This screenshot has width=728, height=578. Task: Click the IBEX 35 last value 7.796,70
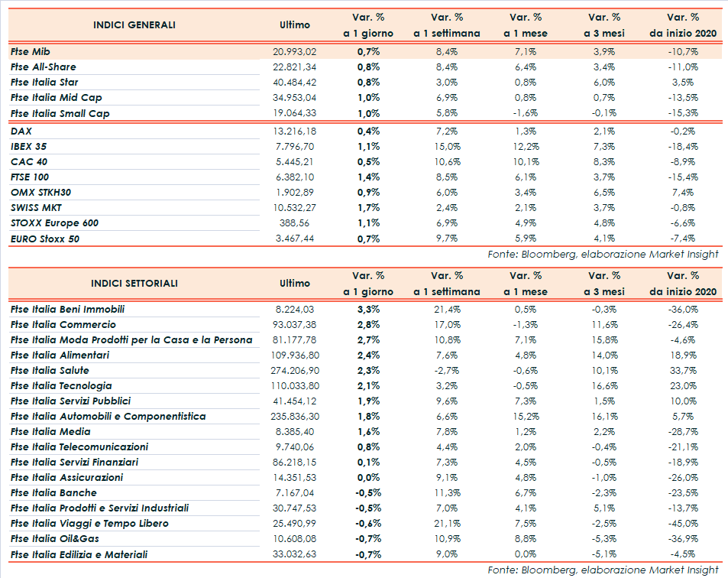click(x=294, y=146)
